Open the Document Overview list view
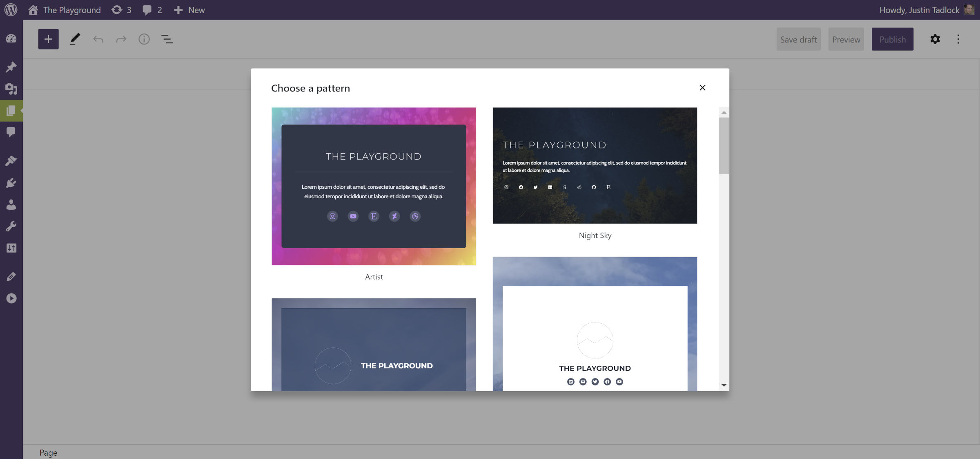The height and width of the screenshot is (459, 980). (x=167, y=39)
